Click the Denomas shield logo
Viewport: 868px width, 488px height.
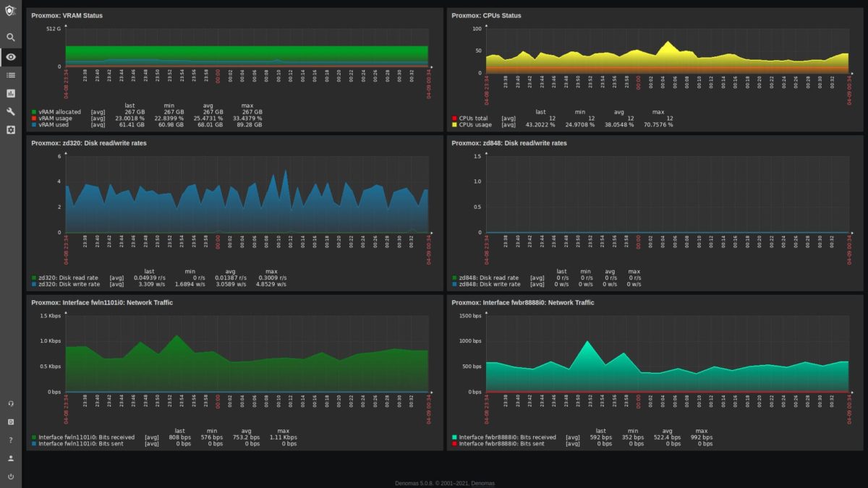pyautogui.click(x=10, y=10)
